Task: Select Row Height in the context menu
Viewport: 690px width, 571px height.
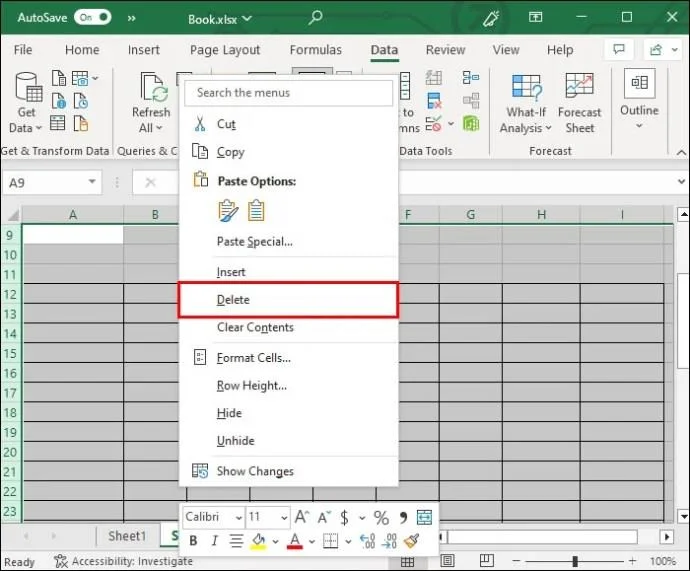Action: tap(251, 386)
